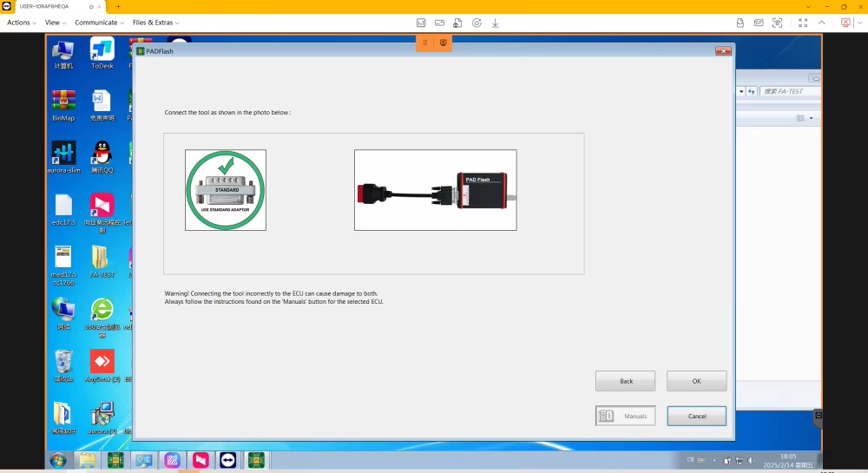Expand the Files & Extras menu
The height and width of the screenshot is (473, 868).
(x=155, y=23)
